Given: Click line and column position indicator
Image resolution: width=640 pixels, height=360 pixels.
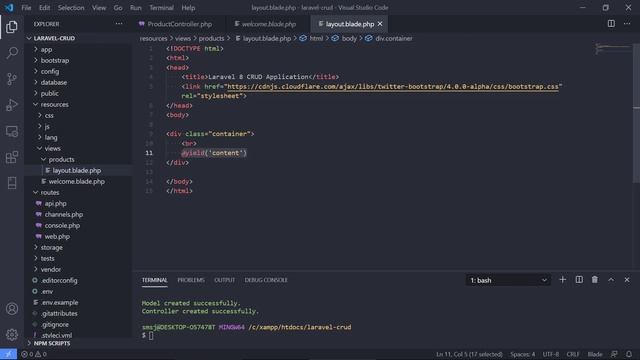Looking at the screenshot, I should [x=469, y=354].
